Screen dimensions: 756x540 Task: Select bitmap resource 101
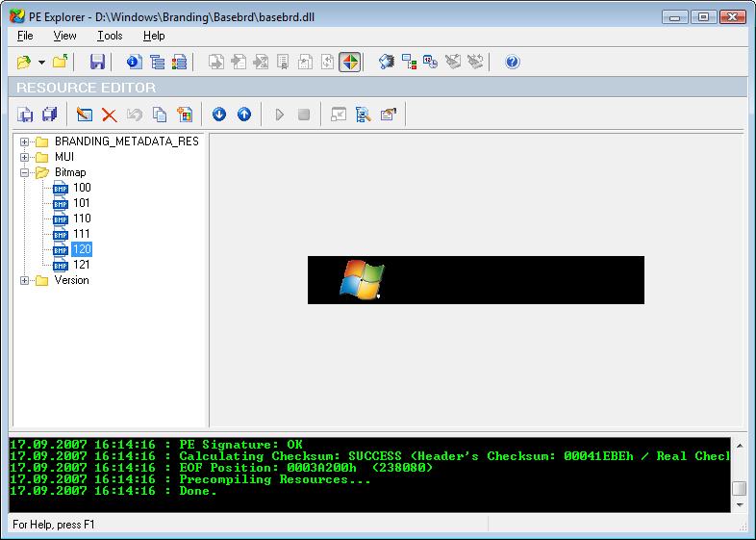[82, 203]
